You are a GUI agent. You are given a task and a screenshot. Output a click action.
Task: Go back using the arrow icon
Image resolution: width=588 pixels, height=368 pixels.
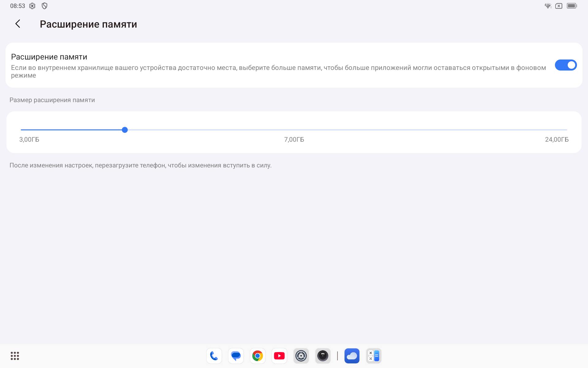coord(18,24)
